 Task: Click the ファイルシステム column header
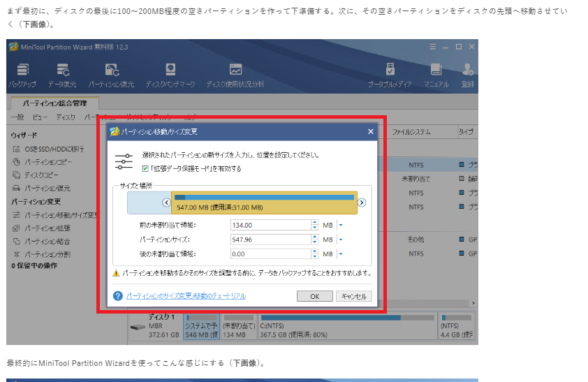[x=411, y=132]
